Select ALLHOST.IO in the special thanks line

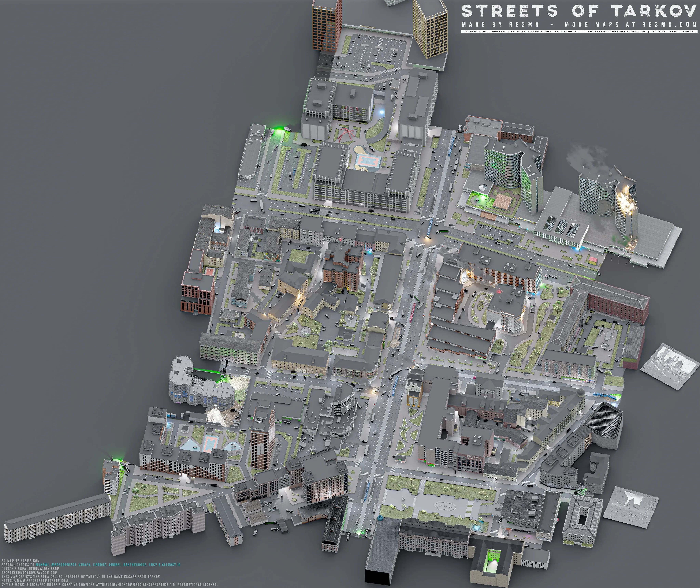(x=171, y=565)
